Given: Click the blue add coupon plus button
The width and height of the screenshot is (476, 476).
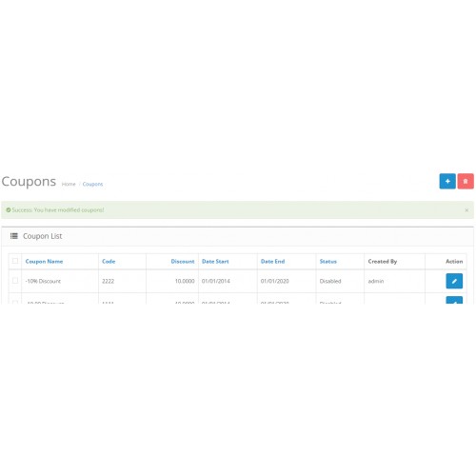Looking at the screenshot, I should (447, 181).
